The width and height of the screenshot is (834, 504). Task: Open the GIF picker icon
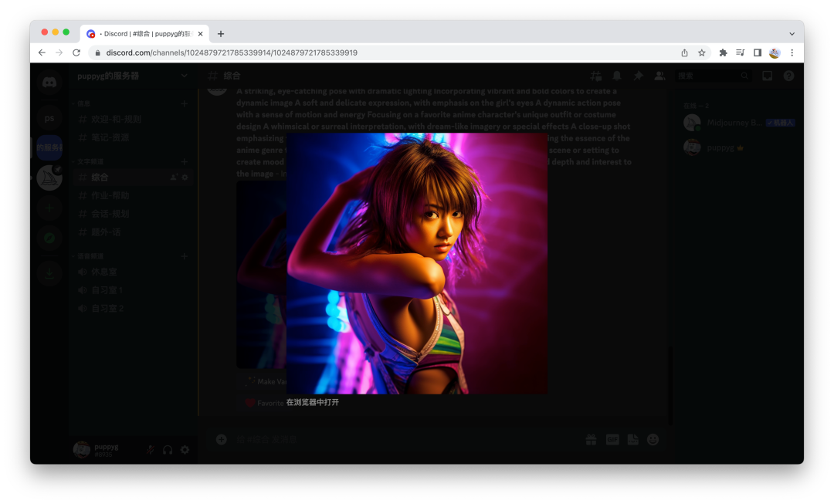click(x=612, y=439)
